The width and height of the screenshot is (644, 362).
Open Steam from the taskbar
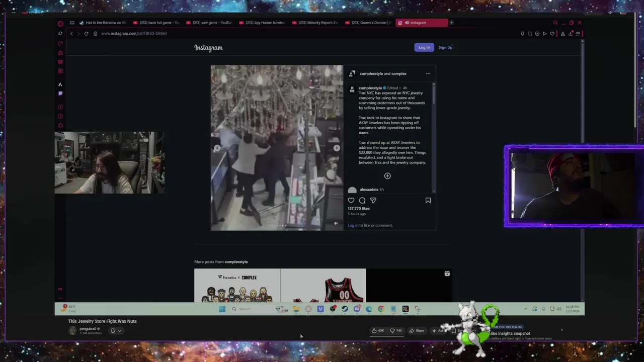345,309
